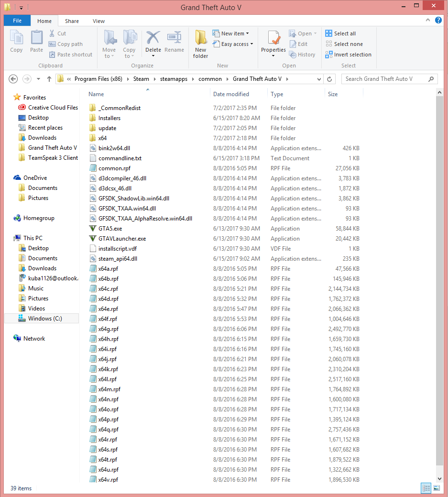Open the Copy to dropdown
This screenshot has height=497, width=448.
click(129, 53)
